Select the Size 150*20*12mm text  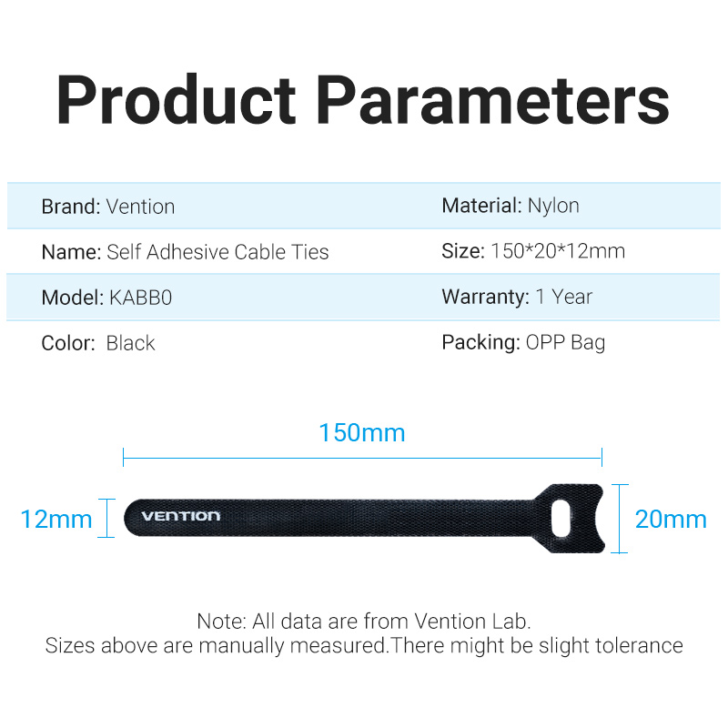[x=533, y=251]
